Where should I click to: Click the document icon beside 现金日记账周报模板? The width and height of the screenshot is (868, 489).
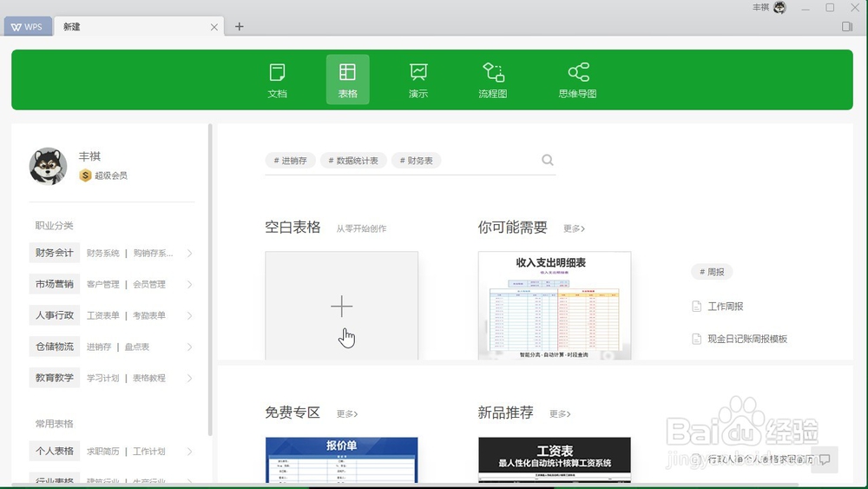coord(697,339)
